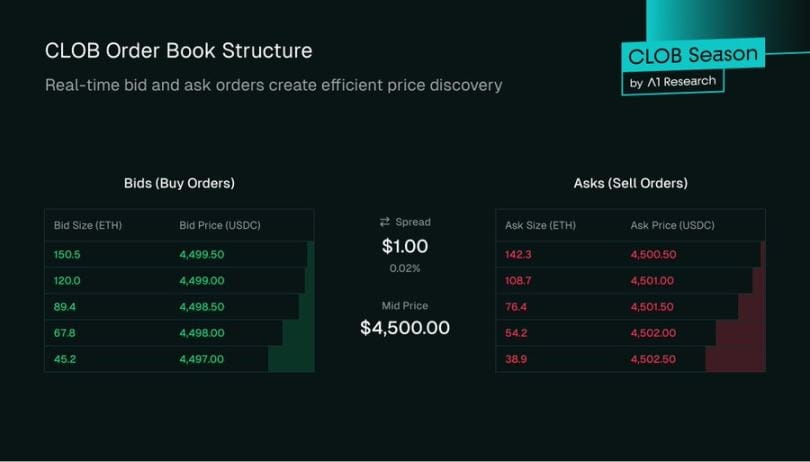Choose the 4,497.00 bid price
Screen dimensions: 810x462
click(202, 359)
